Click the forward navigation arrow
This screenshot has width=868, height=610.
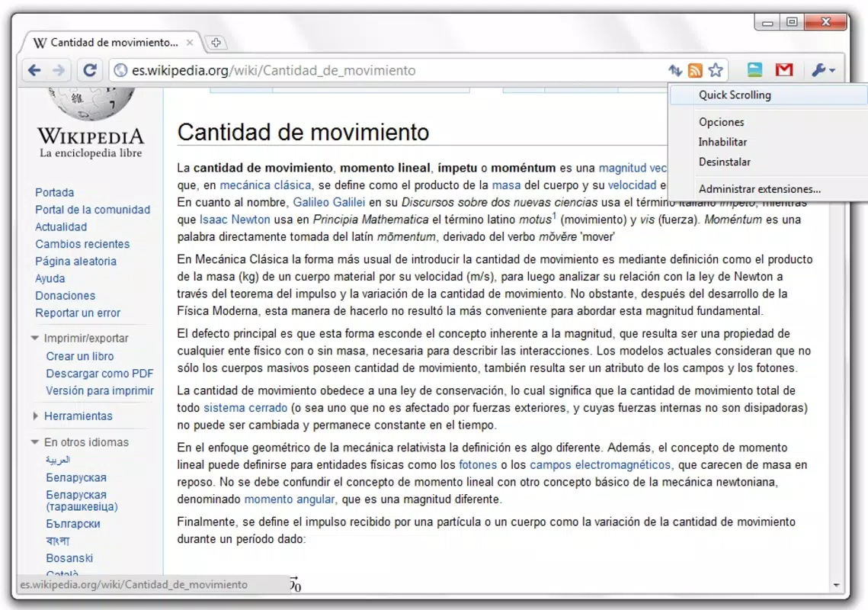click(x=59, y=70)
